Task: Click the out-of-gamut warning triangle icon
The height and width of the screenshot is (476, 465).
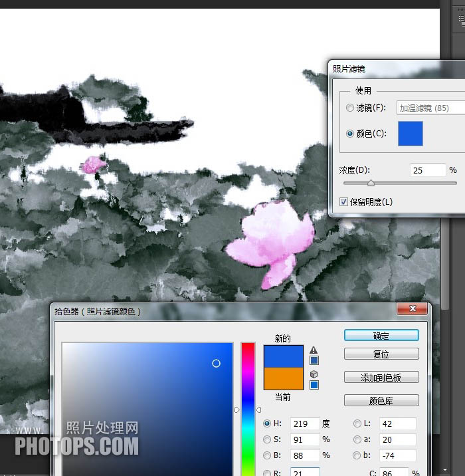Action: pyautogui.click(x=314, y=350)
